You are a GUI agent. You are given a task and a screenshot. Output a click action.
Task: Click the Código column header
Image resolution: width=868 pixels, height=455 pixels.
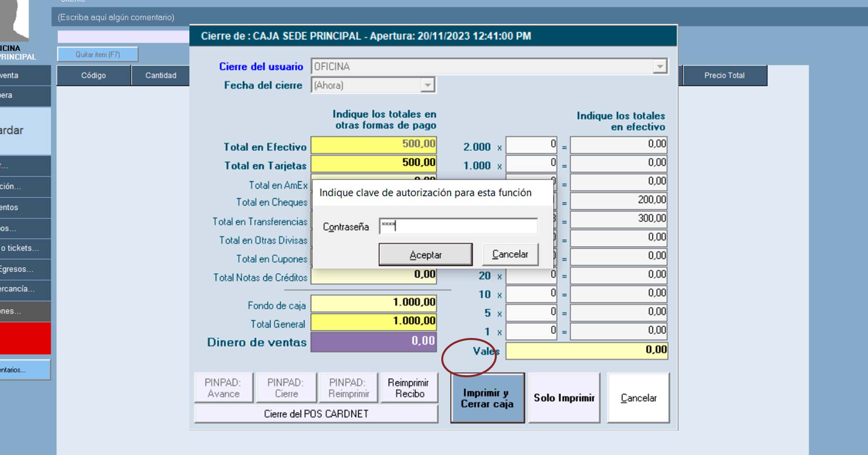pos(94,75)
